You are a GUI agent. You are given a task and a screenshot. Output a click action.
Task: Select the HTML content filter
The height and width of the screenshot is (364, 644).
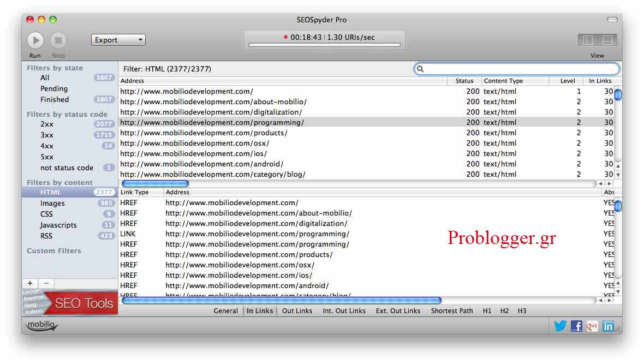click(70, 192)
